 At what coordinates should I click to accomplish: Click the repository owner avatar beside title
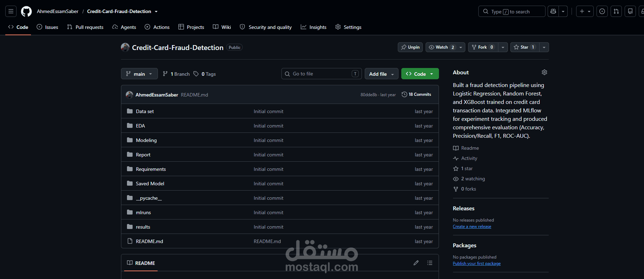click(125, 47)
